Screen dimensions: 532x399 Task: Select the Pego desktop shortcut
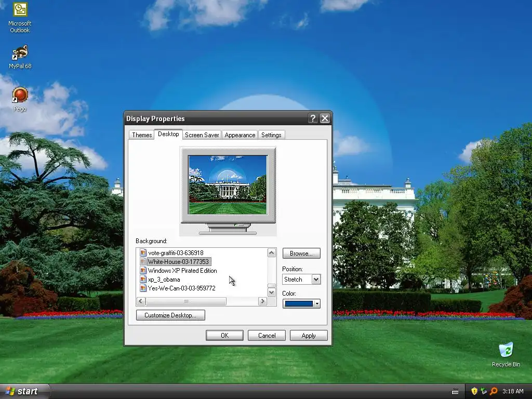[x=20, y=99]
